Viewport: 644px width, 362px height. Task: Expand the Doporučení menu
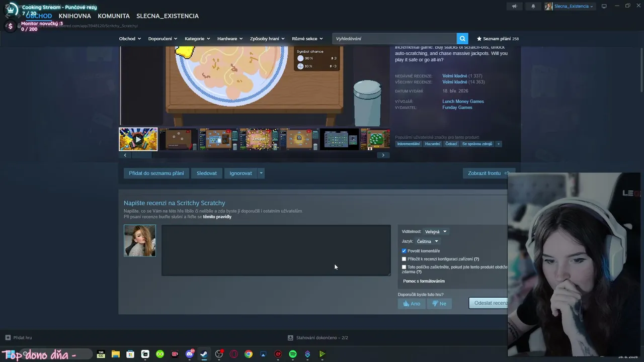point(162,39)
